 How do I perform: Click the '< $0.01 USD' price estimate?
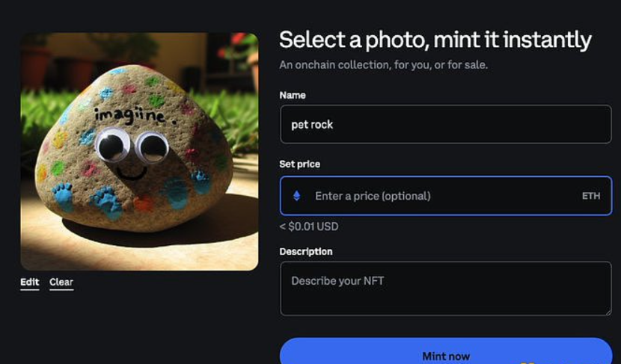tap(308, 226)
